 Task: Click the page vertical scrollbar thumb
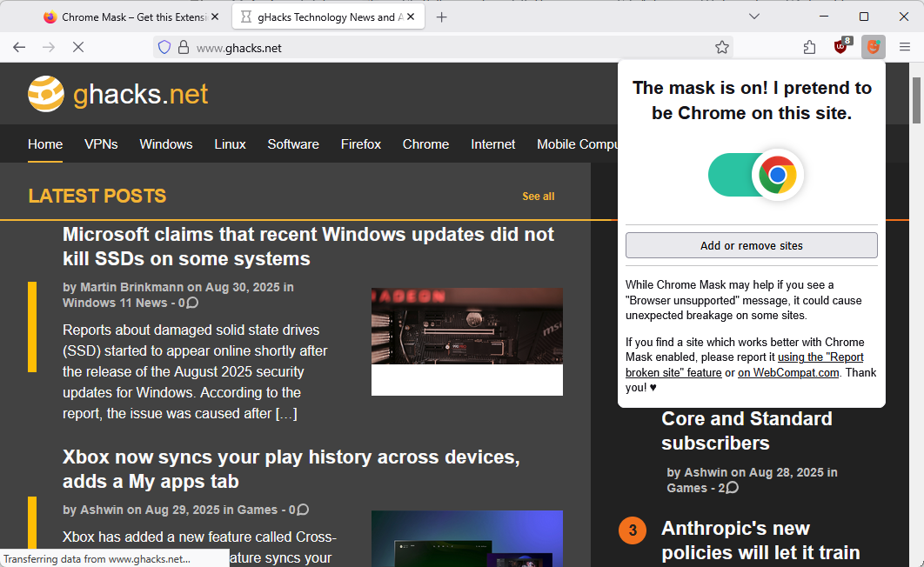(916, 100)
